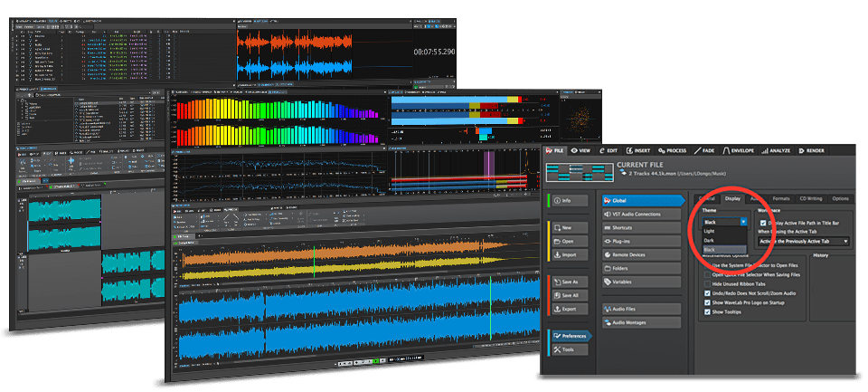The width and height of the screenshot is (868, 392).
Task: Select the Display preferences tab
Action: pos(733,198)
